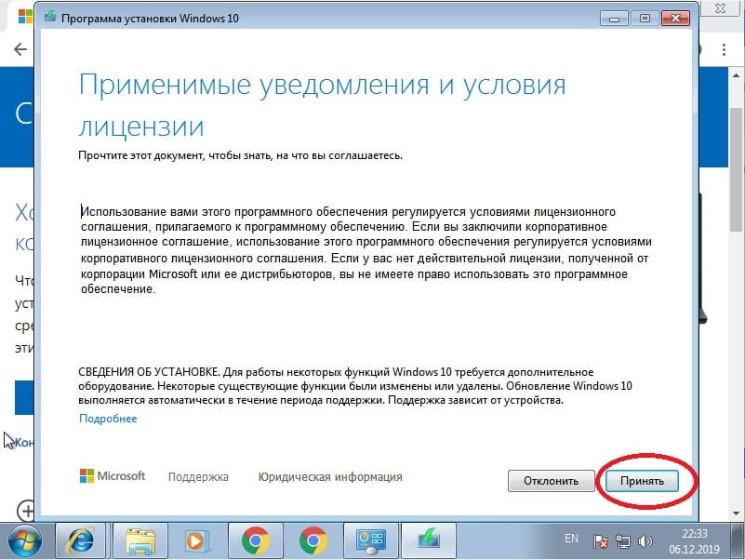745x560 pixels.
Task: Click the Microsoft logo in the installer footer
Action: tap(113, 476)
